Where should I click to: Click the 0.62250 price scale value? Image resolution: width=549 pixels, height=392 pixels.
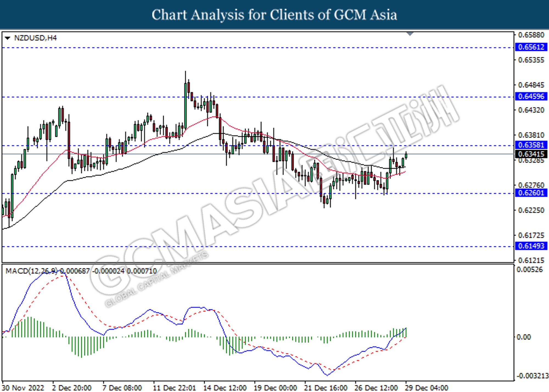(x=531, y=210)
